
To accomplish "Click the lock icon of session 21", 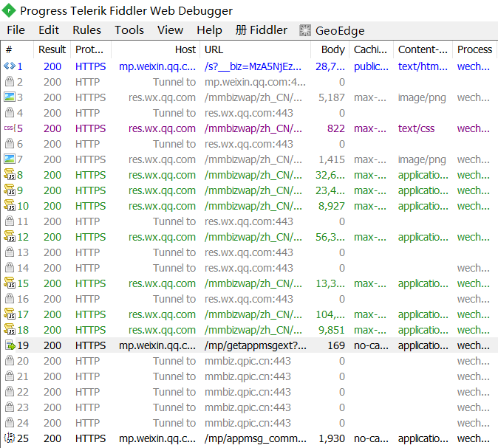I will (10, 376).
